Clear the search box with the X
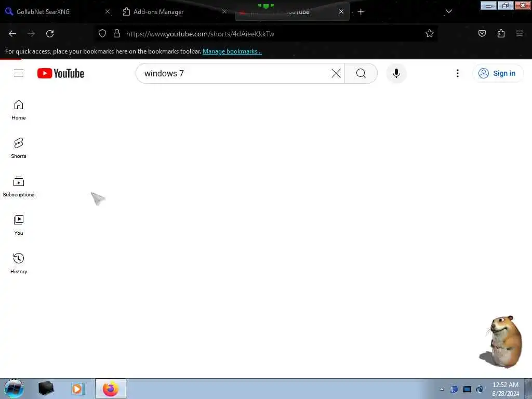This screenshot has width=532, height=399. 336,73
